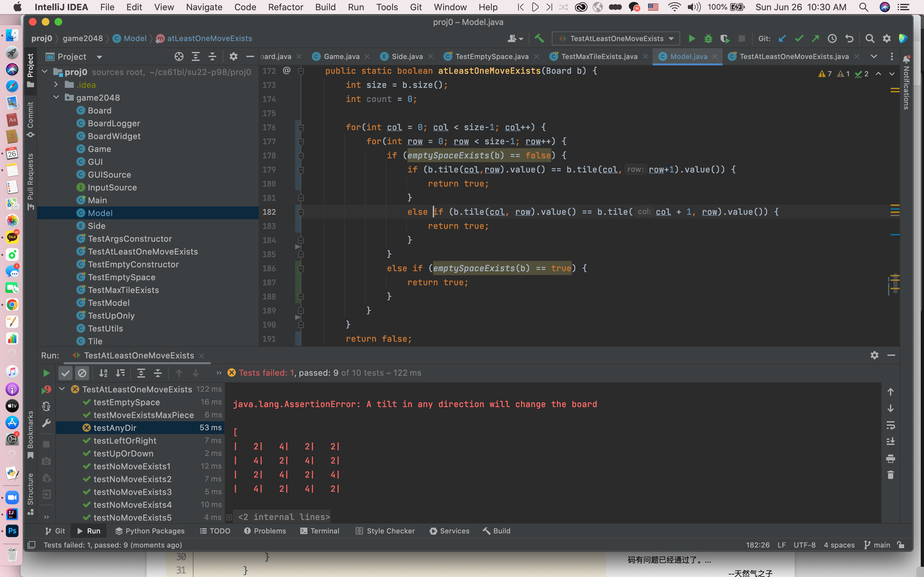
Task: Click the green Run button in the toolbar
Action: click(691, 38)
